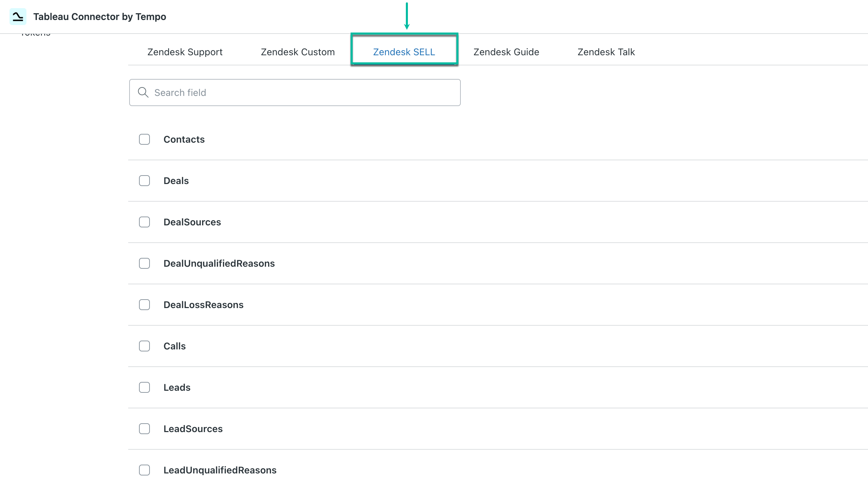The height and width of the screenshot is (488, 868).
Task: Click the Leads row label
Action: tap(177, 387)
